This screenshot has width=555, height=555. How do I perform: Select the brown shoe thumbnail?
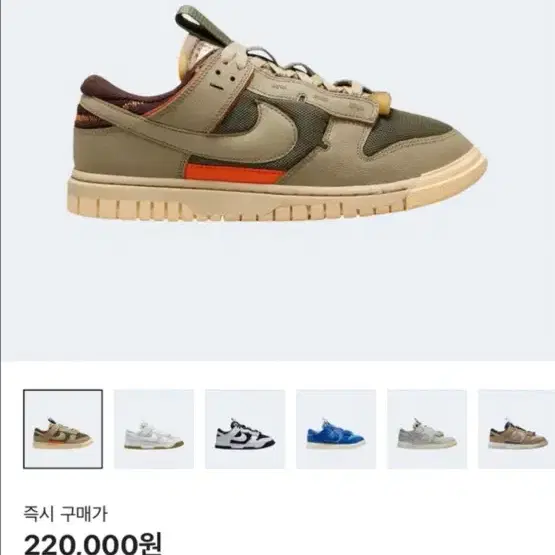pyautogui.click(x=516, y=429)
